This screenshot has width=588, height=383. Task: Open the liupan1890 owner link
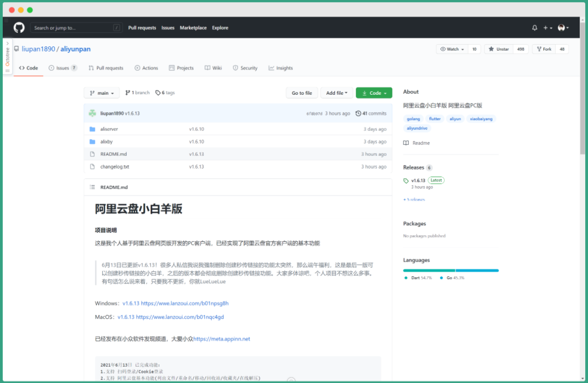38,49
